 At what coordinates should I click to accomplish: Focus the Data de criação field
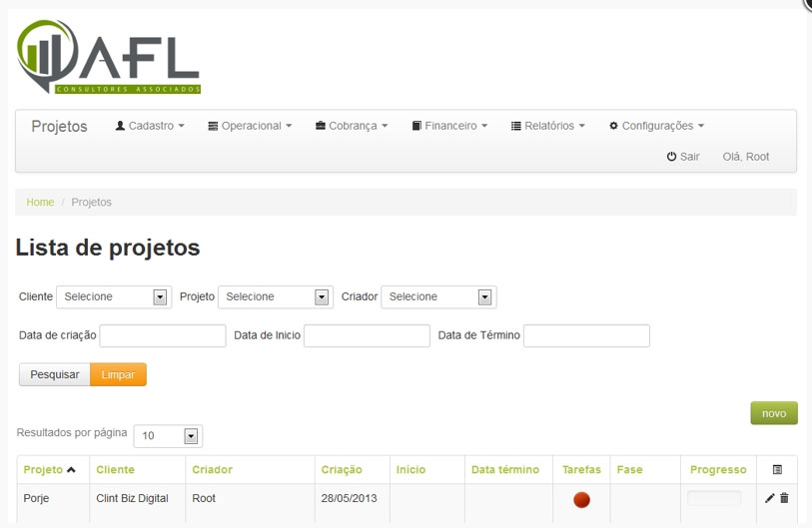(x=163, y=335)
